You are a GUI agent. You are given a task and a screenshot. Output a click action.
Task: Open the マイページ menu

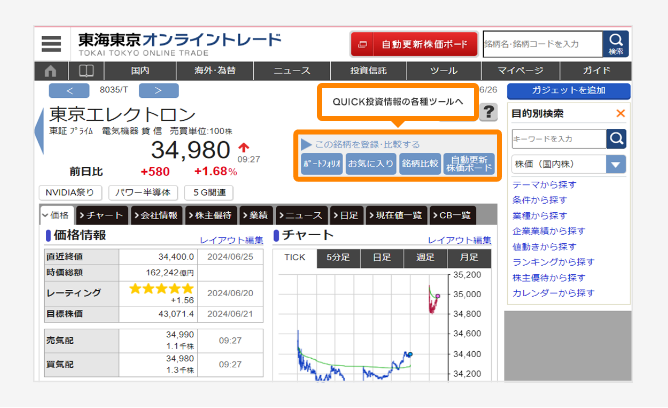click(x=521, y=71)
